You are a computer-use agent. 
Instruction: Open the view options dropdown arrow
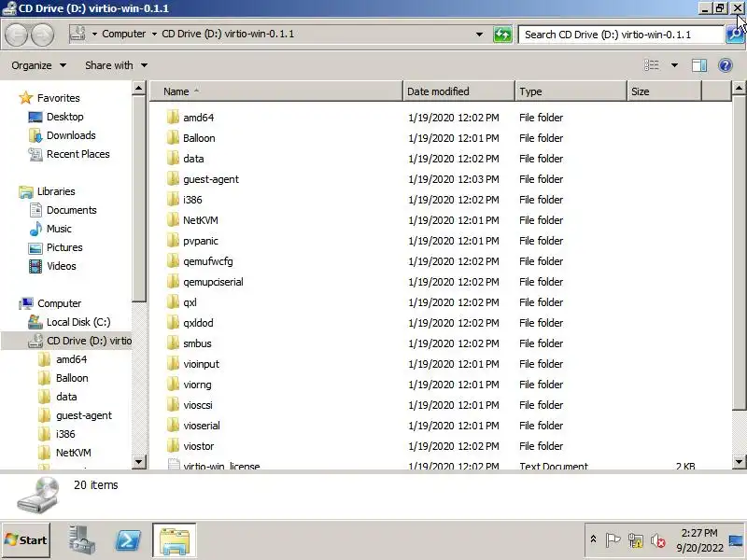click(x=674, y=65)
